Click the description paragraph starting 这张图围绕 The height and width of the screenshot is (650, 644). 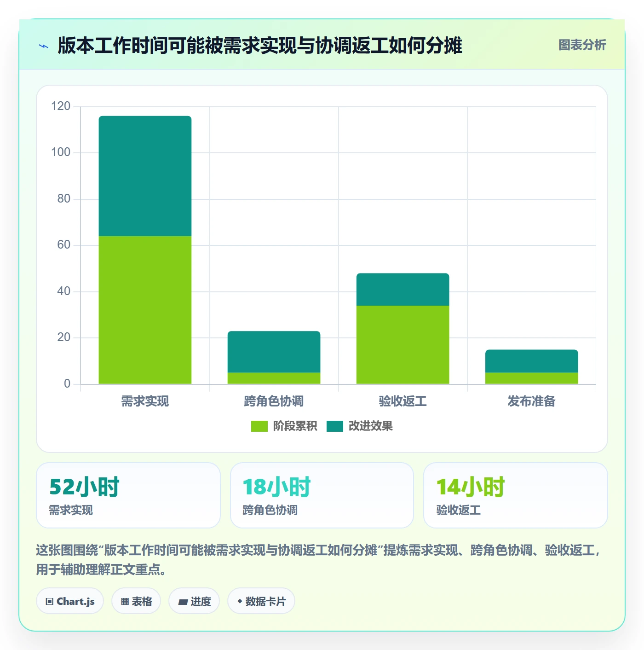pos(319,560)
